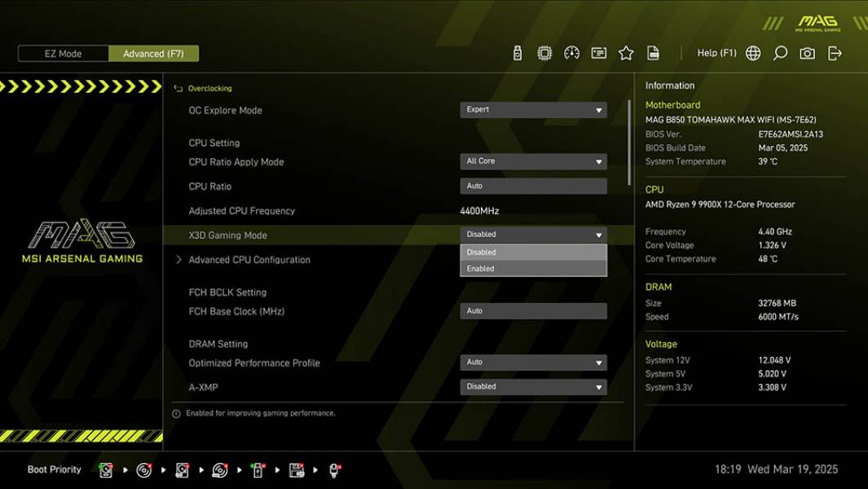Click FCH Base Clock (MHz) label
The image size is (868, 489).
(x=236, y=311)
